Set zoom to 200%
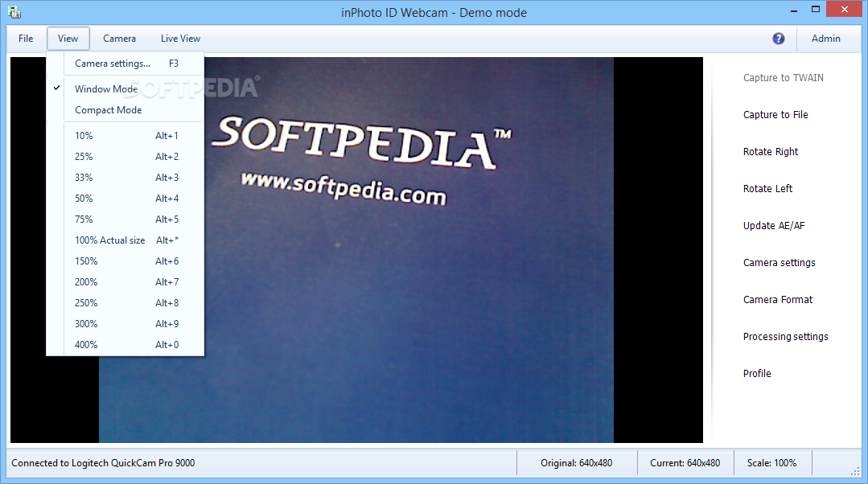This screenshot has width=868, height=484. pyautogui.click(x=125, y=282)
